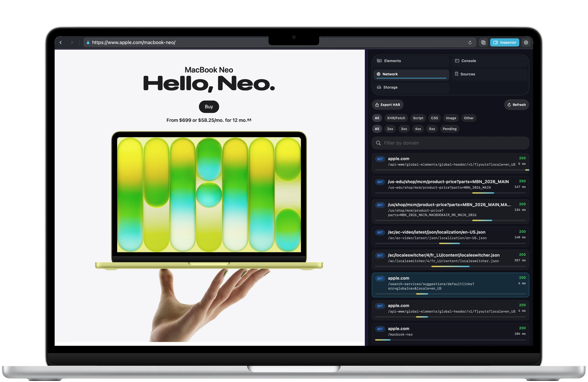Open the /us-edu/shop/mcm/product-price request

[450, 186]
